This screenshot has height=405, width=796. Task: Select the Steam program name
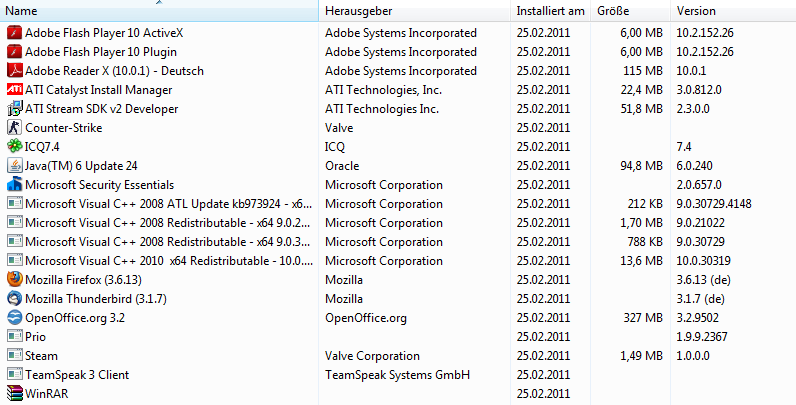41,356
